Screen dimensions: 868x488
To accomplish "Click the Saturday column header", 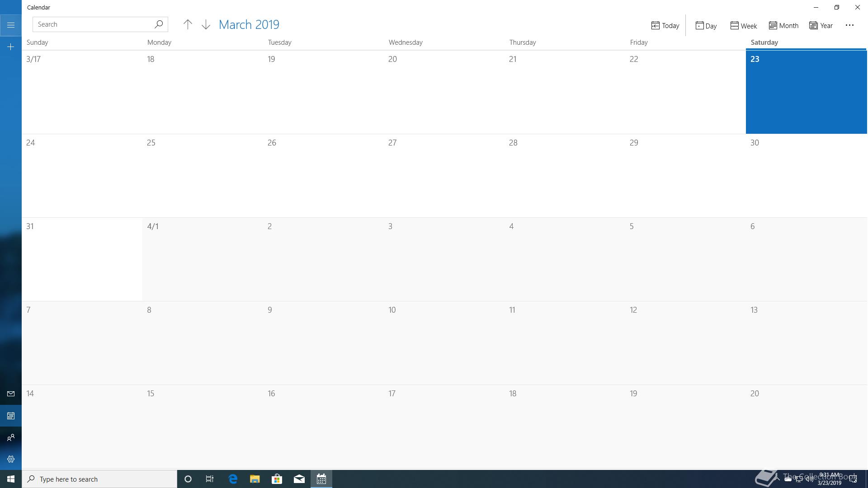I will pos(764,42).
